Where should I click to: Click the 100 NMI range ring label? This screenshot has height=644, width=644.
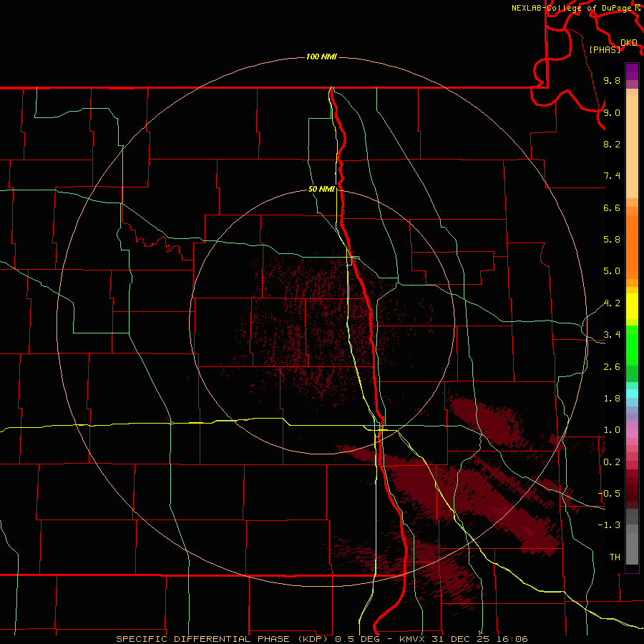click(321, 57)
